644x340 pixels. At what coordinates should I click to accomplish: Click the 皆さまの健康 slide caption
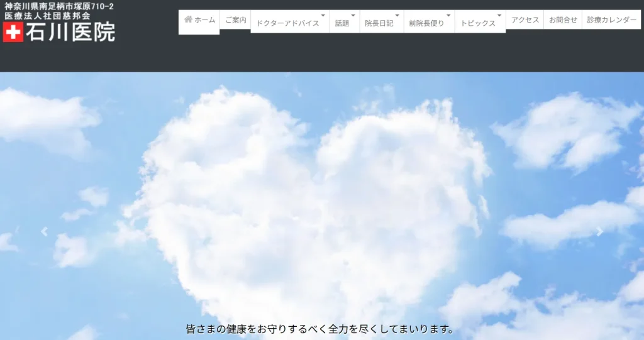[320, 329]
